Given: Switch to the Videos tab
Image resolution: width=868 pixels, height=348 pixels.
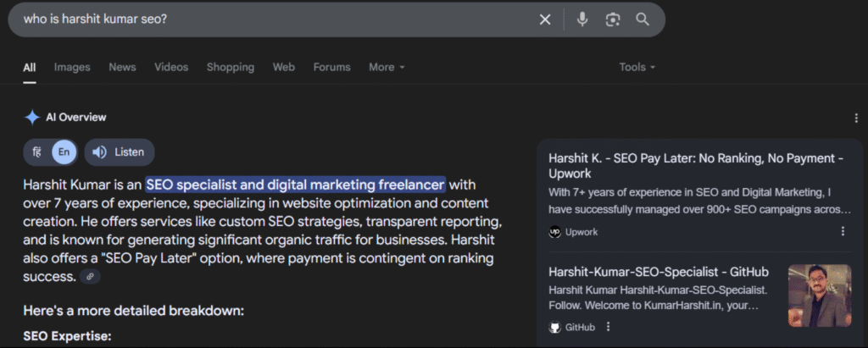Looking at the screenshot, I should point(171,67).
